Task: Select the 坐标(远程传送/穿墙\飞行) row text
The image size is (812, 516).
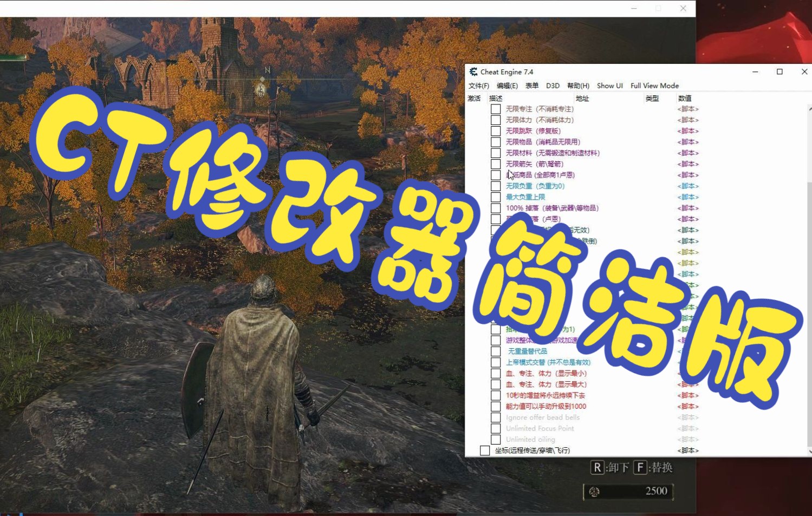Action: click(532, 450)
